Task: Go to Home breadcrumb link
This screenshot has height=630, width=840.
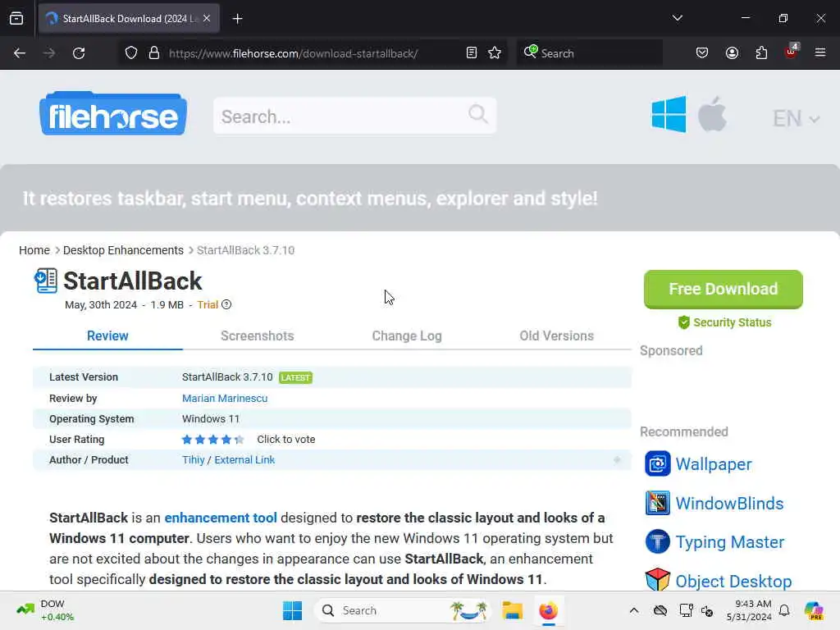Action: point(34,250)
